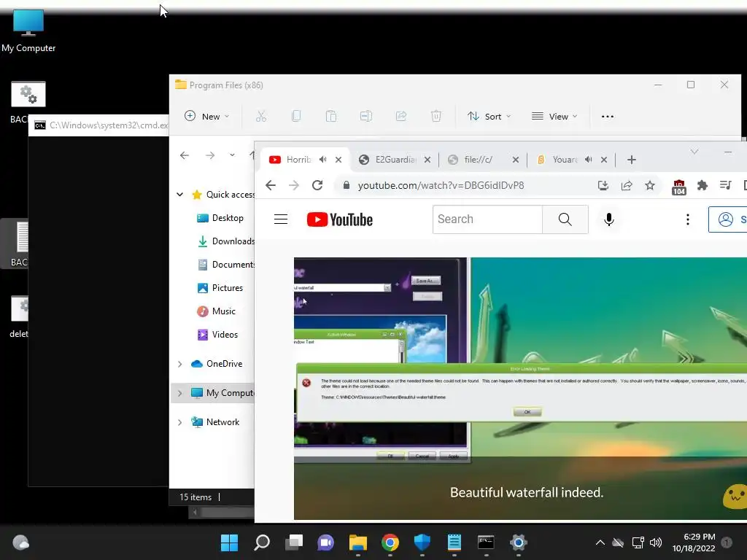Switch to the E2Guardian tab
Image resolution: width=747 pixels, height=560 pixels.
[395, 160]
